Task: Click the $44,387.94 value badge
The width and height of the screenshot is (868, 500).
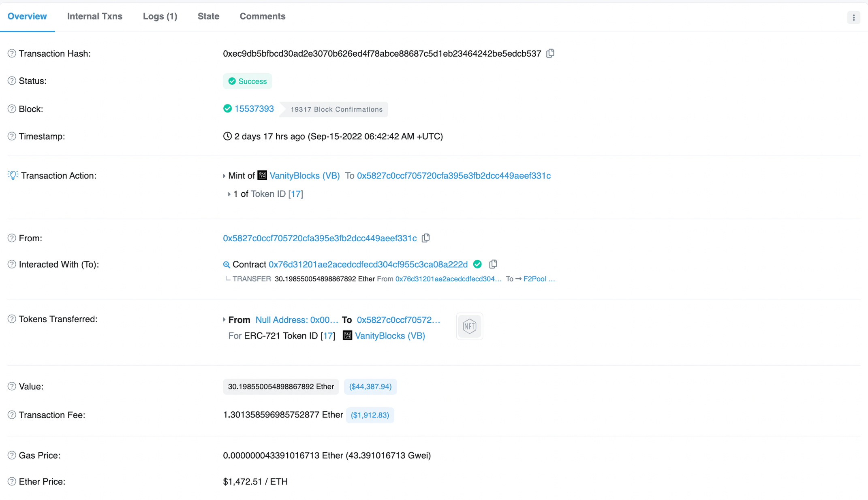Action: click(370, 387)
